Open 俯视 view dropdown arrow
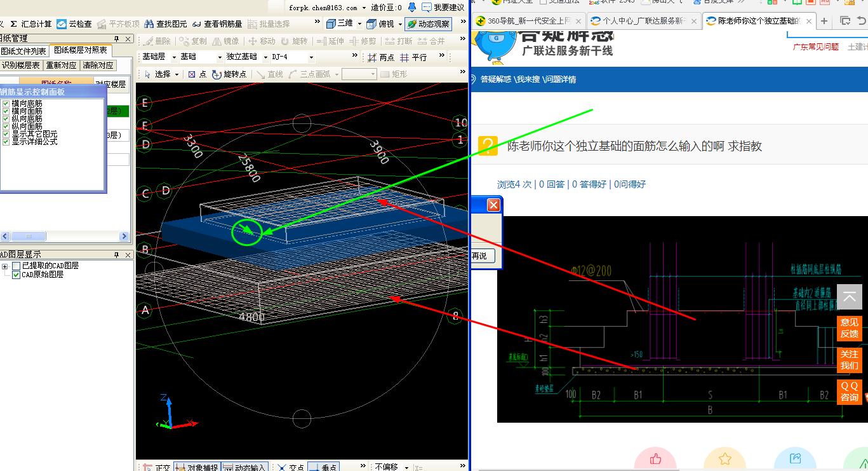Screen dimensions: 868x471 pyautogui.click(x=400, y=24)
